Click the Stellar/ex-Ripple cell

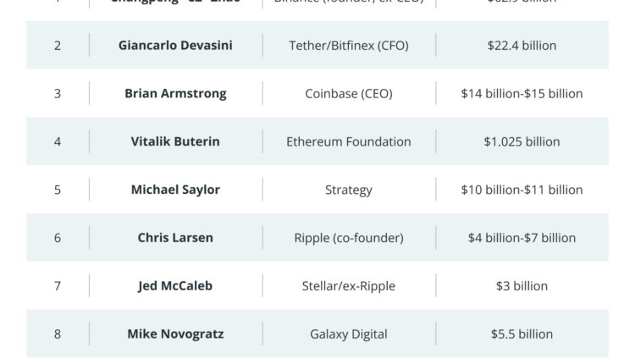coord(349,286)
